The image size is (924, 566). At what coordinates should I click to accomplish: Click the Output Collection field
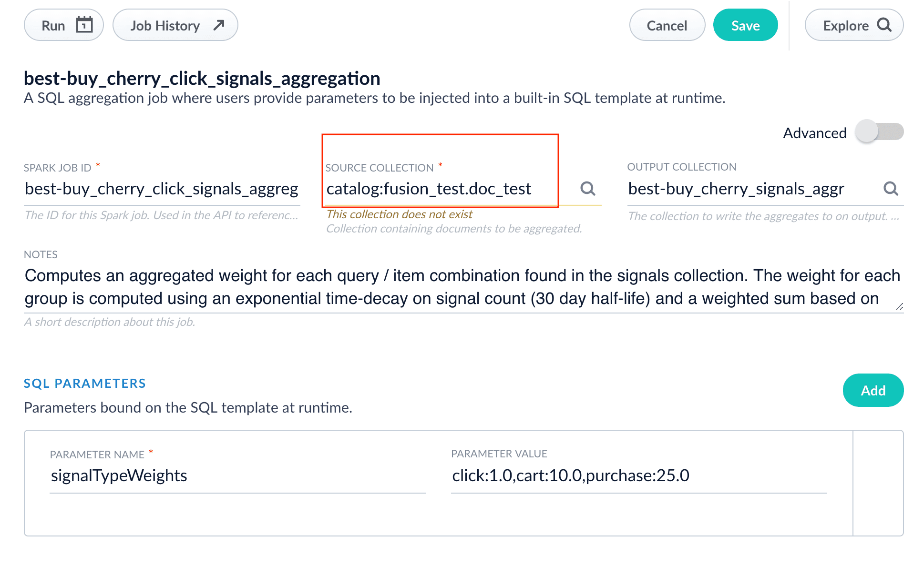(x=736, y=189)
